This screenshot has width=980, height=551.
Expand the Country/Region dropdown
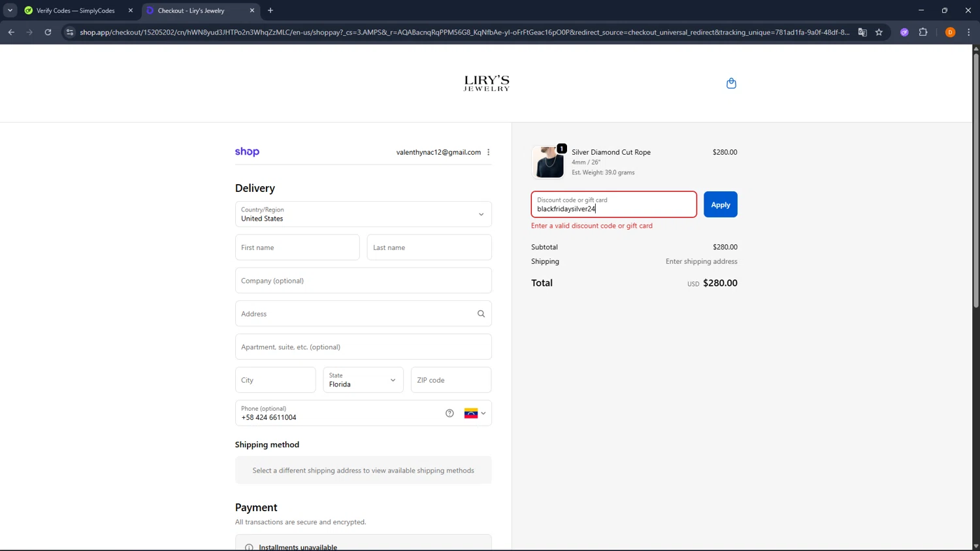(x=363, y=214)
